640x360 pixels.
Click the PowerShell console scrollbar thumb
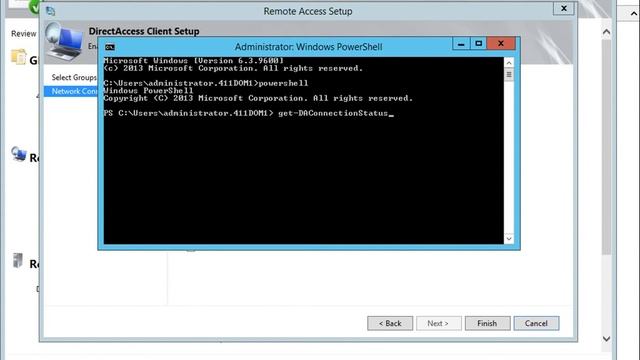509,75
